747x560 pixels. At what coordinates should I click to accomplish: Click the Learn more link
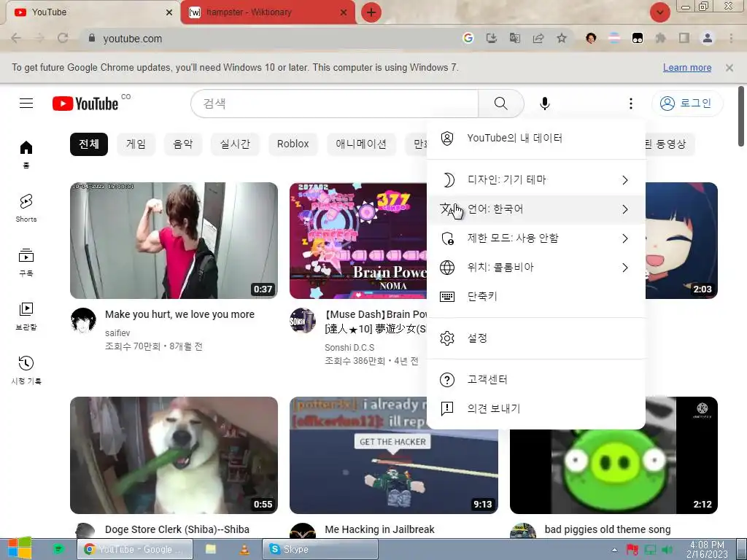(687, 68)
